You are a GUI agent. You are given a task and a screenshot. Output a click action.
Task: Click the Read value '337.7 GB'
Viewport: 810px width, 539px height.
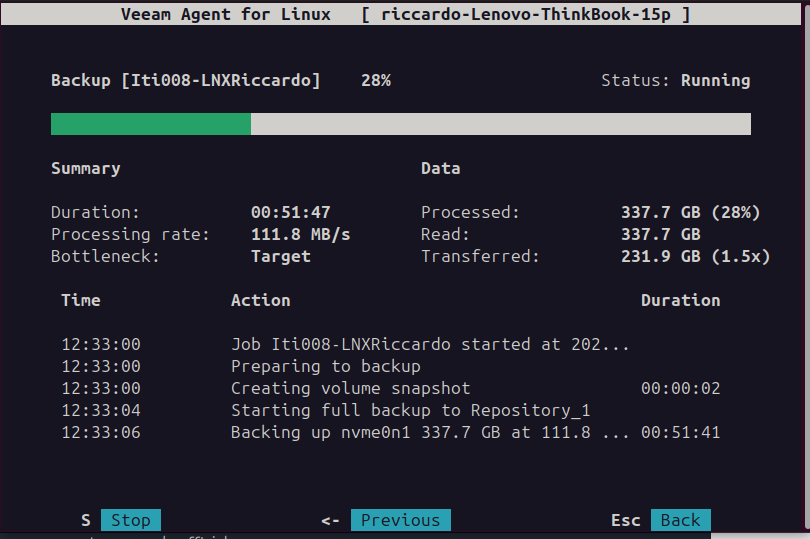661,235
